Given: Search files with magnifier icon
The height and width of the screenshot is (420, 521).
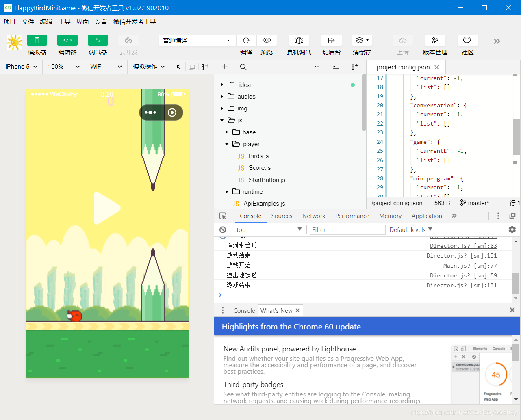Looking at the screenshot, I should click(x=243, y=67).
